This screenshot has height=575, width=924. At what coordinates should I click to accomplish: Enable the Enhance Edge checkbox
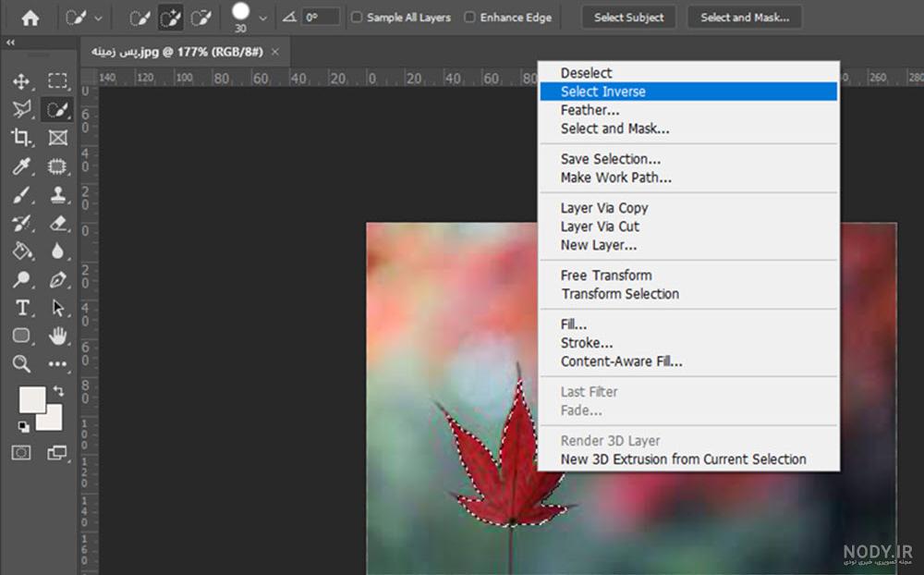point(469,18)
